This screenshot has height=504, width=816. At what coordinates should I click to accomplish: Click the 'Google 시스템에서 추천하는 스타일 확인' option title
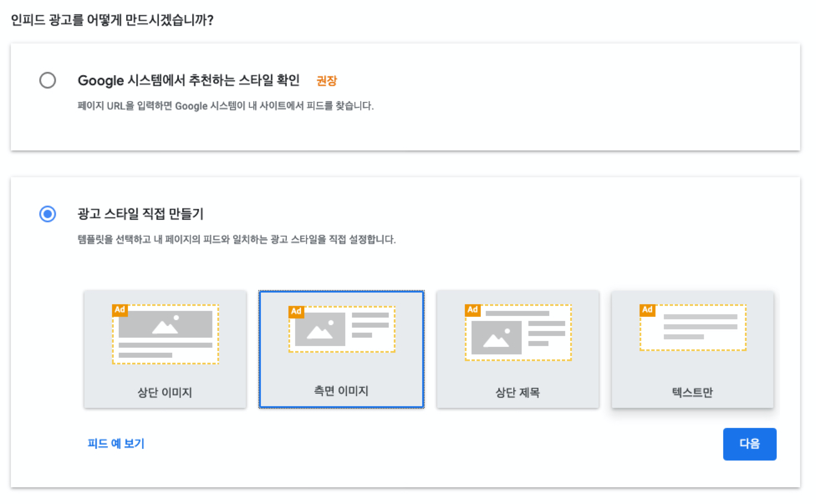coord(189,80)
